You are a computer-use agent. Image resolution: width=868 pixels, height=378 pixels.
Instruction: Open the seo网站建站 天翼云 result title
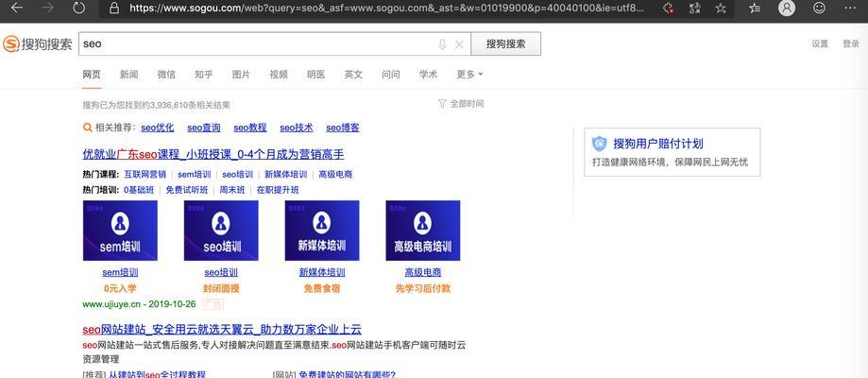coord(222,330)
